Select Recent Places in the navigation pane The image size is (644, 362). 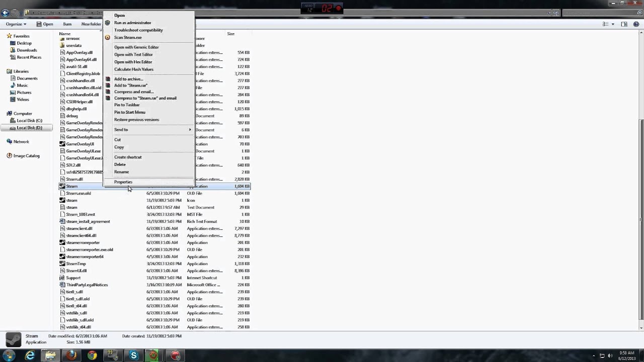[29, 57]
